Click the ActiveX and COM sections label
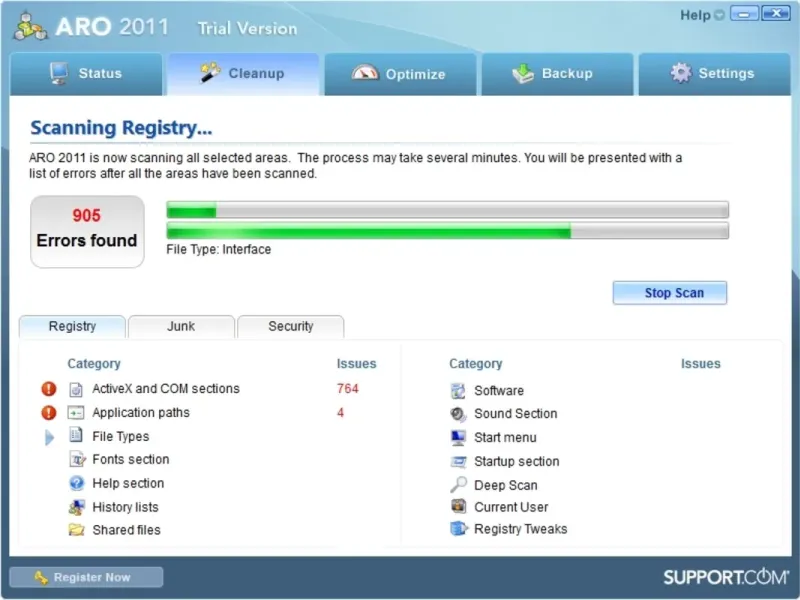Image resolution: width=800 pixels, height=600 pixels. coord(166,389)
